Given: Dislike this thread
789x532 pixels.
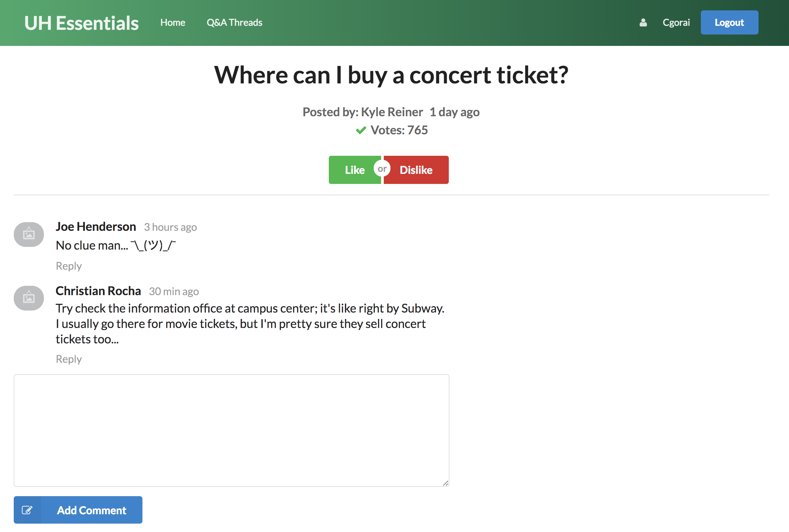Looking at the screenshot, I should 416,170.
